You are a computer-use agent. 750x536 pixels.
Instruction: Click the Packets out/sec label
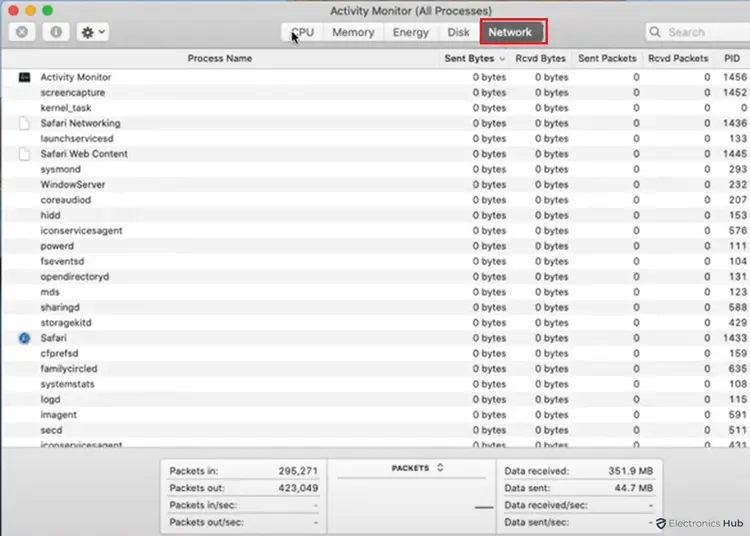point(206,523)
